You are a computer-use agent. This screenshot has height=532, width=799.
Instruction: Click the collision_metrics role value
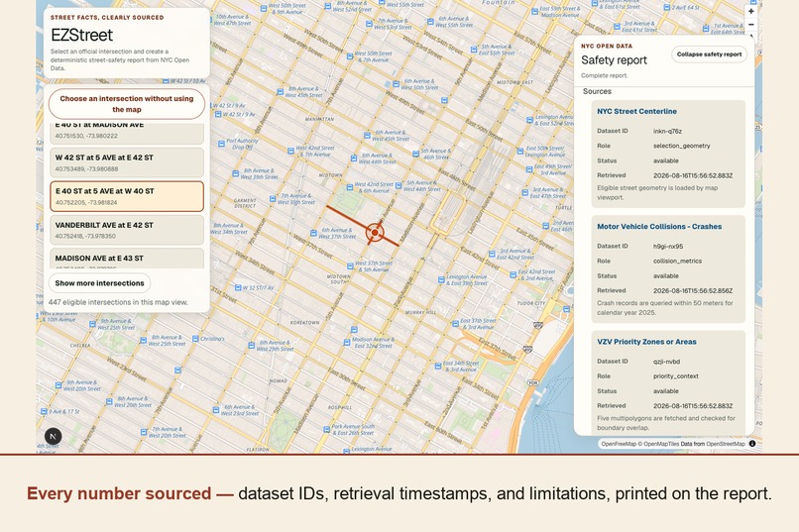coord(678,262)
